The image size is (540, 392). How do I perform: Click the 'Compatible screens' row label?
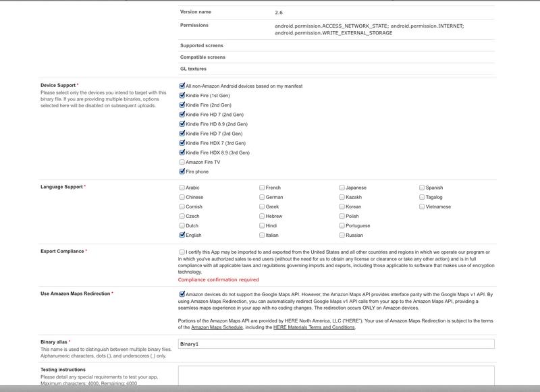click(202, 57)
